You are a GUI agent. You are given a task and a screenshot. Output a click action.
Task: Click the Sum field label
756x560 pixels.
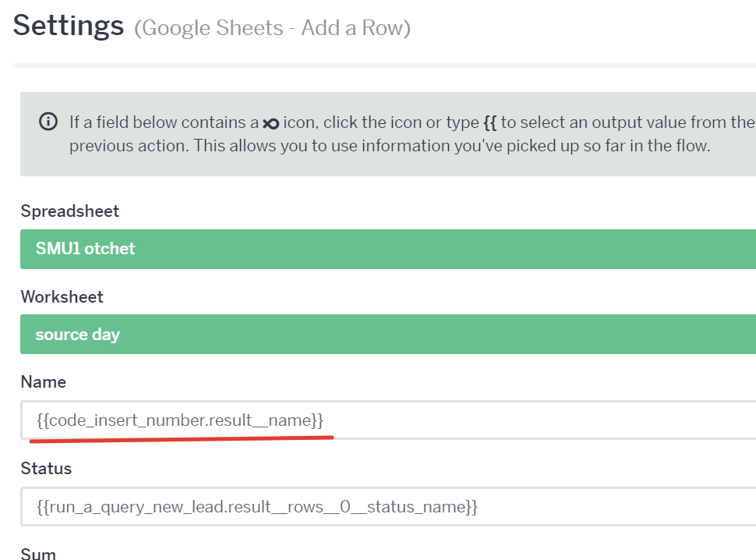[38, 553]
